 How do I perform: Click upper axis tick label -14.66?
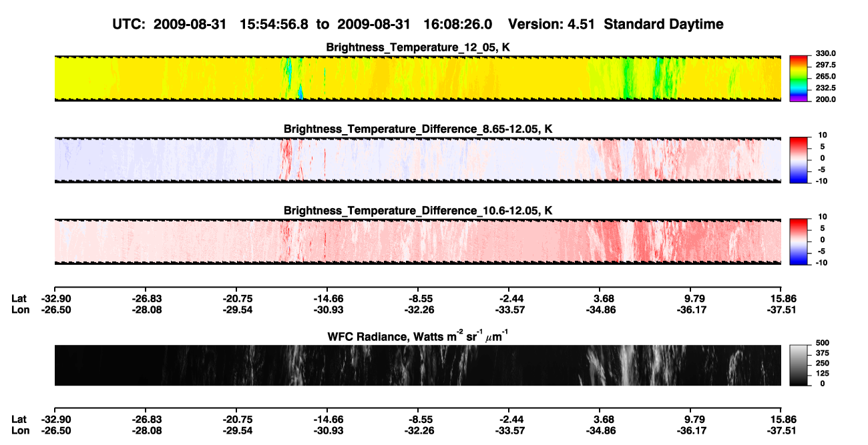[x=327, y=299]
